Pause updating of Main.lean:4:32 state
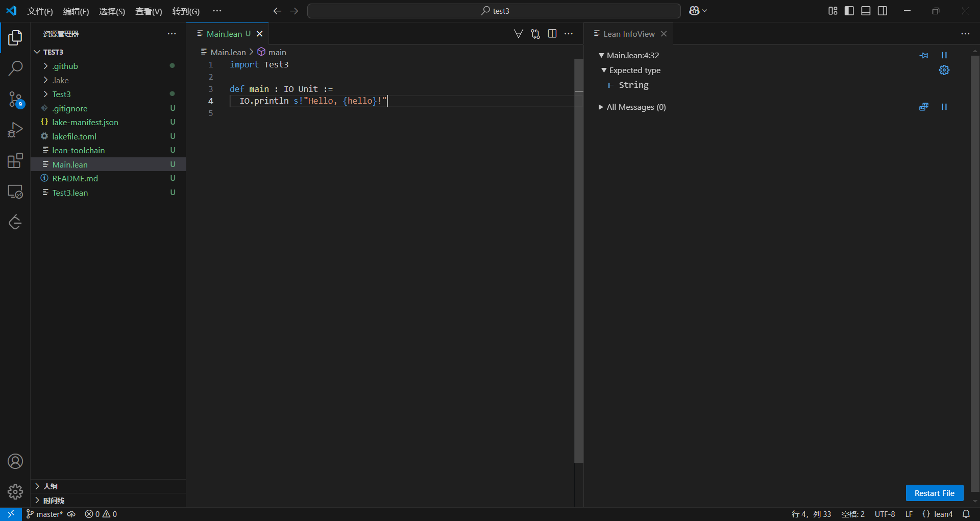Viewport: 980px width, 521px height. [944, 55]
